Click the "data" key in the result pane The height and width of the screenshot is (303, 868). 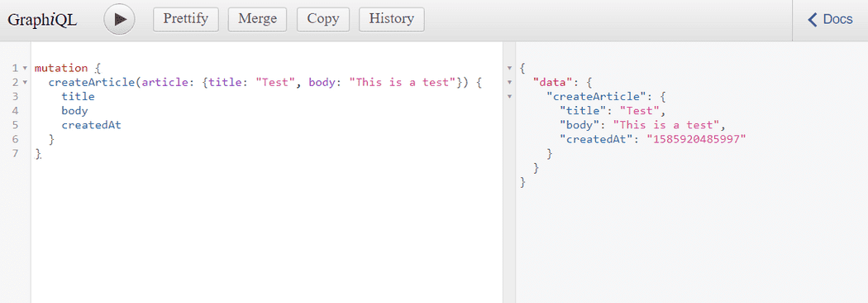pos(552,83)
